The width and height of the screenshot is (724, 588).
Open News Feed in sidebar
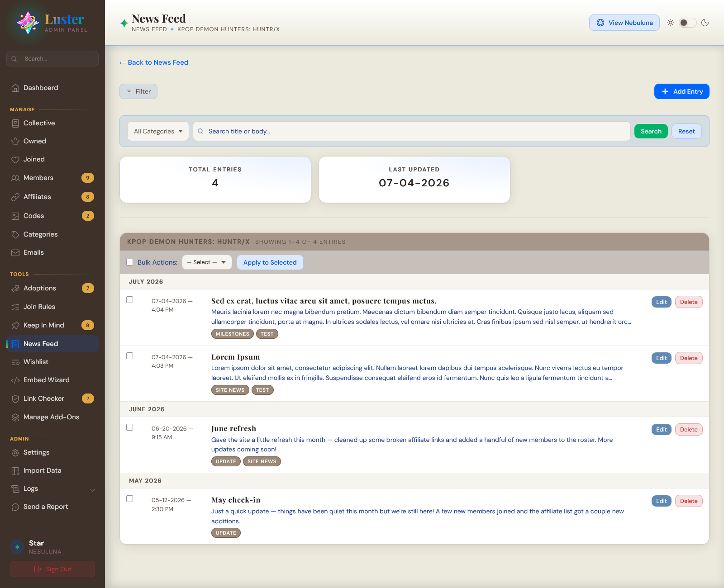point(52,344)
